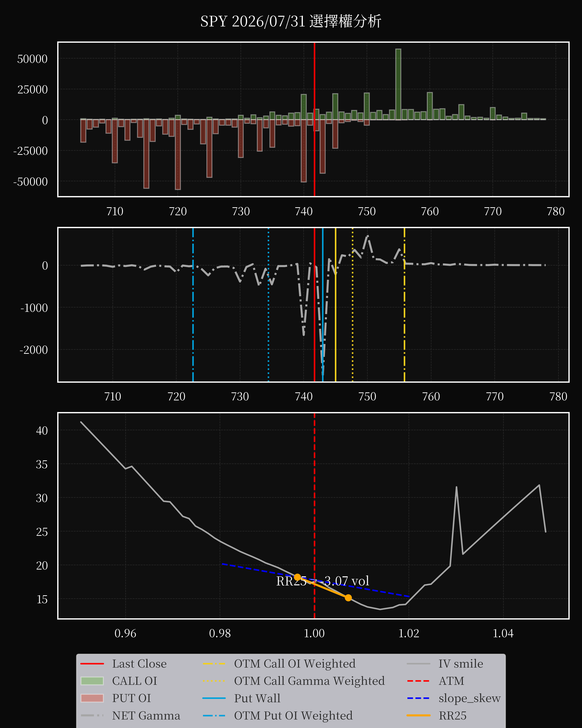Click the '50000' y-axis label in OI chart
The height and width of the screenshot is (728, 582).
(32, 59)
